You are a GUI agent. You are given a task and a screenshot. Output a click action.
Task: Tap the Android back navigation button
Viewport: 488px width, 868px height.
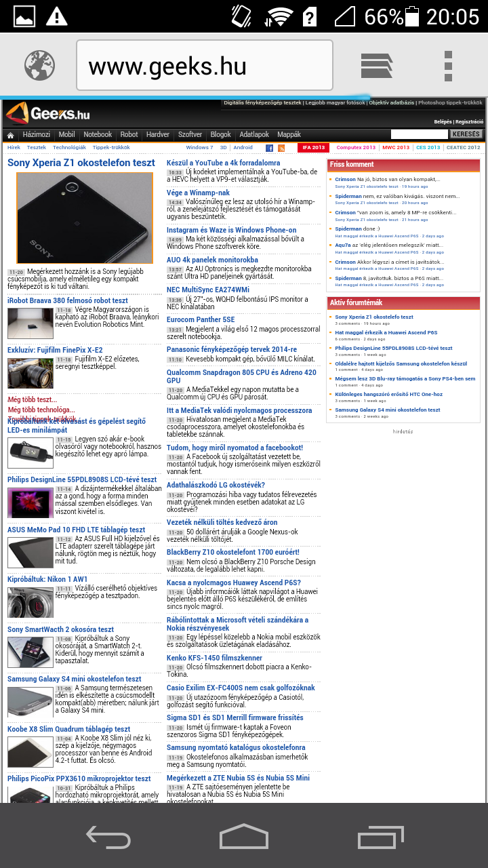(x=108, y=837)
